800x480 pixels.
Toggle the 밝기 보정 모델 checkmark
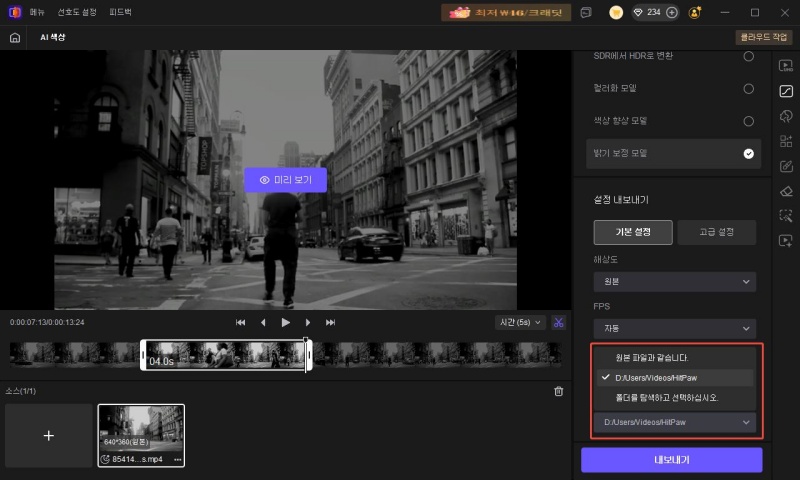coord(748,154)
